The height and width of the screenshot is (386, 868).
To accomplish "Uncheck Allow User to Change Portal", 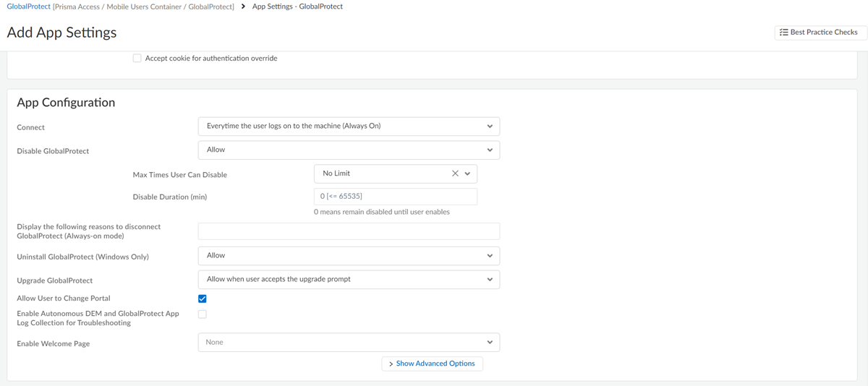I will tap(203, 299).
